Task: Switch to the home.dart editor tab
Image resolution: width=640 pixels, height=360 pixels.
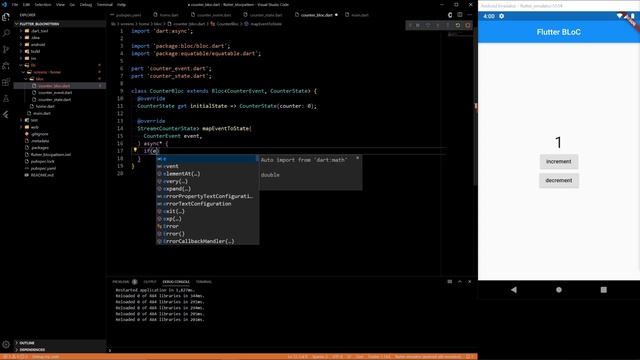Action: tap(169, 15)
